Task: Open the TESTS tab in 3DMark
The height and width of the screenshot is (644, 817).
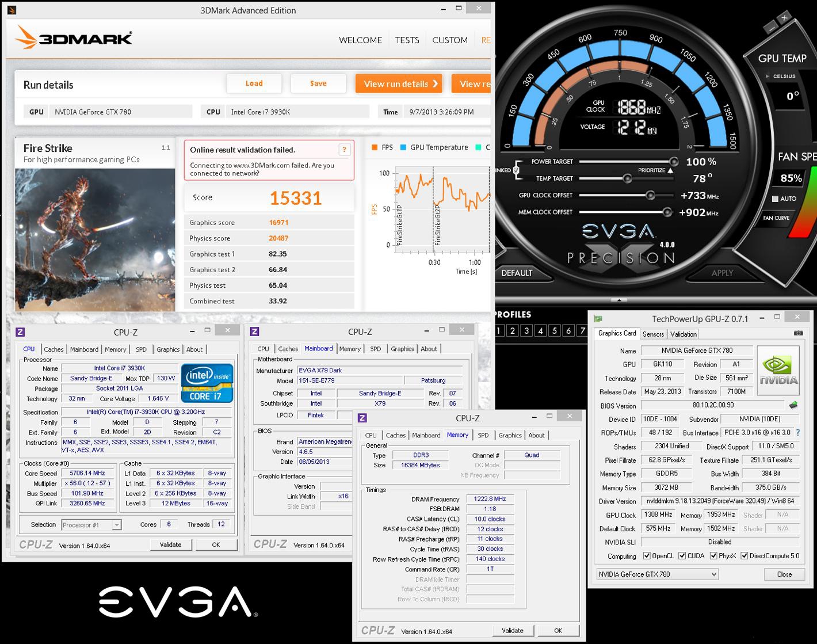Action: (407, 40)
